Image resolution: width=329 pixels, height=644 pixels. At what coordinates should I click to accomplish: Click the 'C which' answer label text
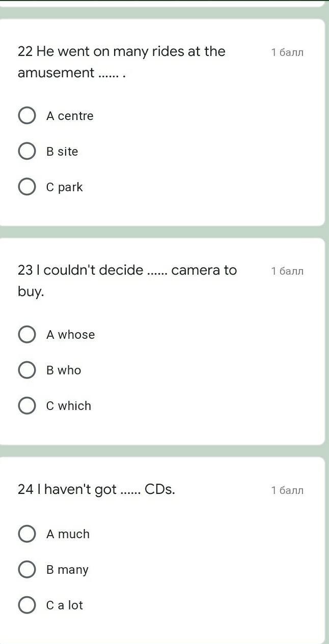(x=69, y=406)
